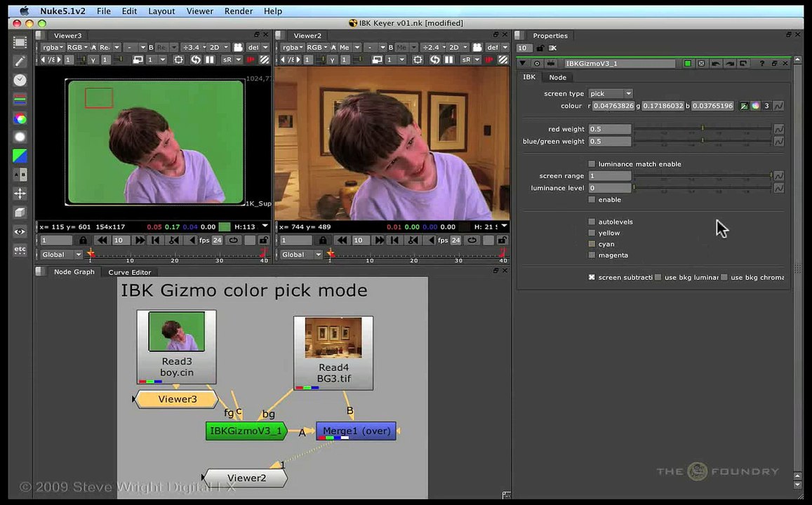The height and width of the screenshot is (505, 812).
Task: Collapse the IBKGizmoV3_1 properties panel triangle
Action: [x=523, y=63]
